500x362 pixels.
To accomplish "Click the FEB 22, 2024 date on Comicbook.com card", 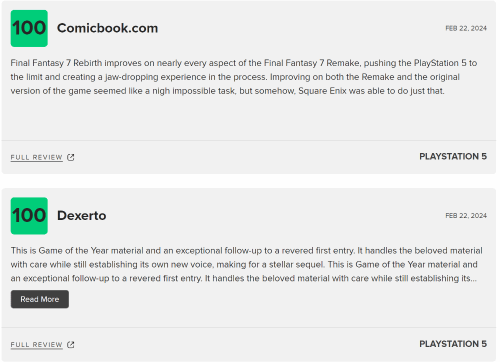I will [466, 28].
